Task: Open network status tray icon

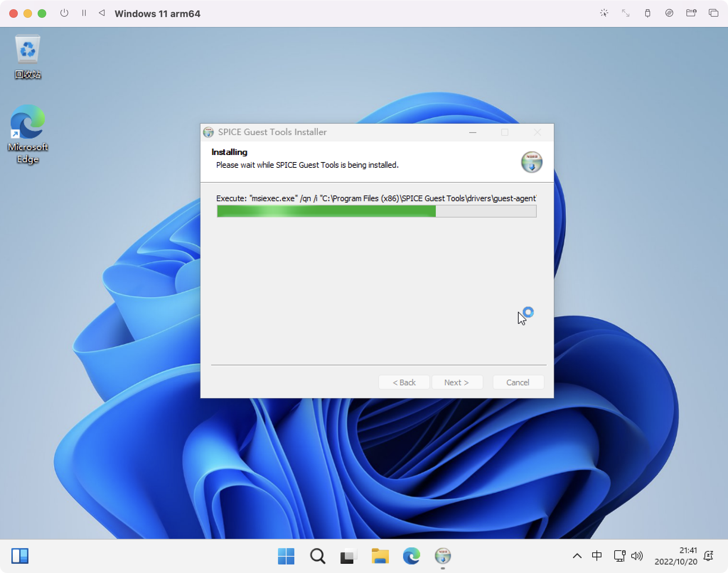Action: pos(620,556)
